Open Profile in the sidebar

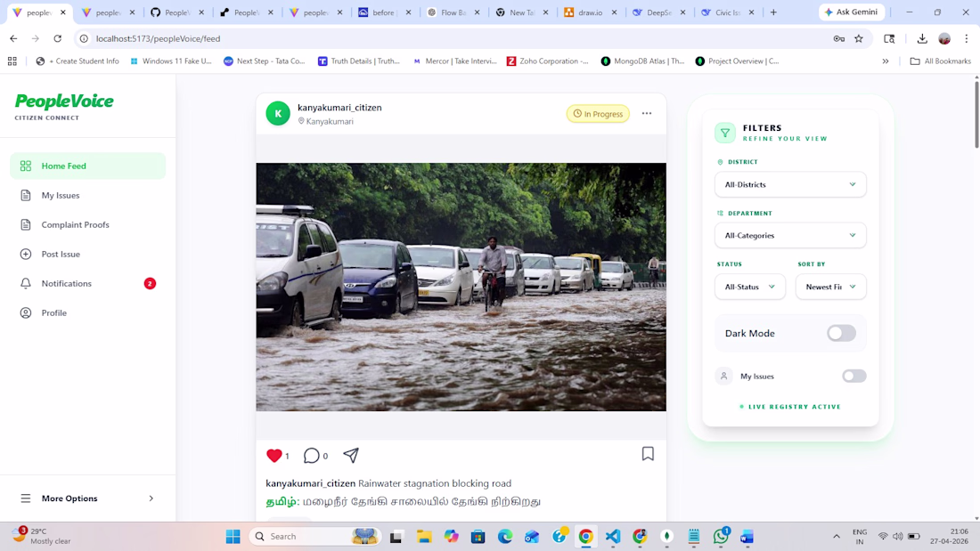pyautogui.click(x=87, y=313)
